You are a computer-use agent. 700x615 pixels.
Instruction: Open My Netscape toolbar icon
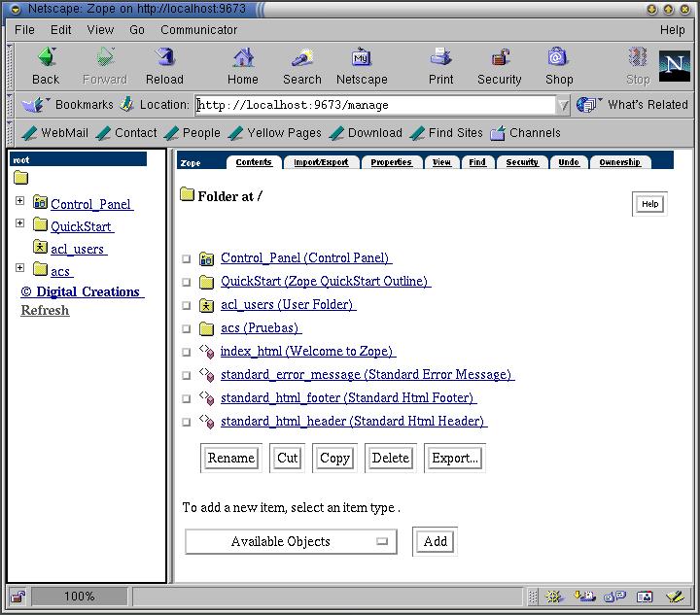click(x=361, y=57)
